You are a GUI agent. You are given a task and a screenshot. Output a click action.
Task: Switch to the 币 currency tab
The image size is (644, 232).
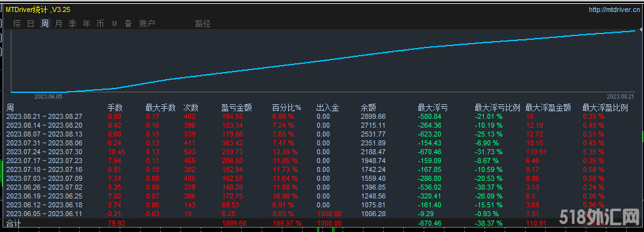tap(101, 24)
